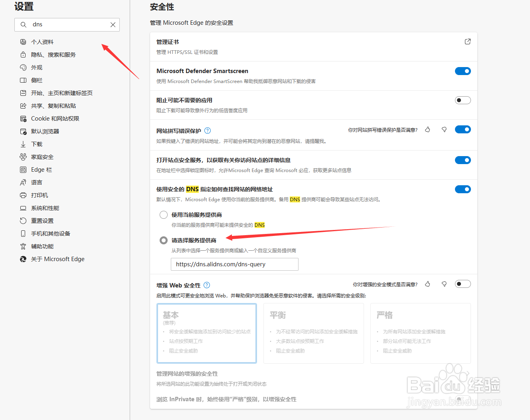Enable 阻止可能不需要的应用 switch
Viewport: 530px width, 420px height.
click(463, 100)
